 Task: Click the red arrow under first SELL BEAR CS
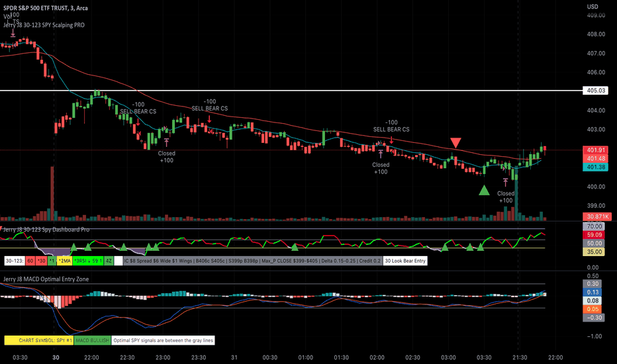[138, 121]
